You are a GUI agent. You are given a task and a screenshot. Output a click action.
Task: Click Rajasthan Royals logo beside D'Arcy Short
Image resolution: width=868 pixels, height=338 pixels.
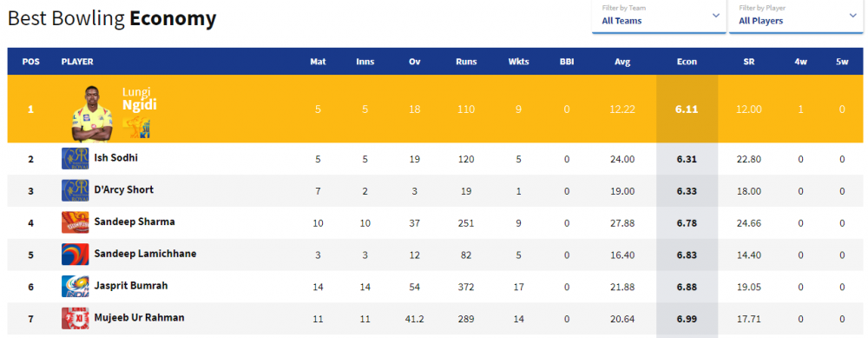(x=75, y=190)
